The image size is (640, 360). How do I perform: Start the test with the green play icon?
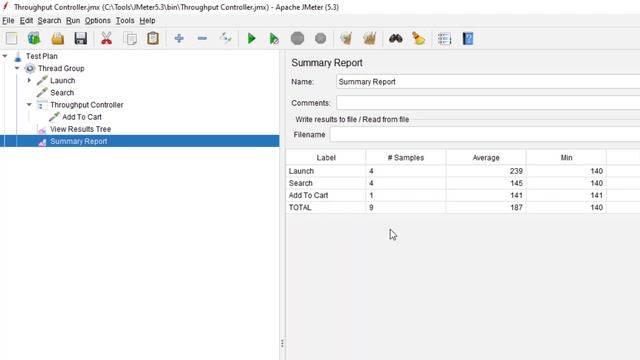[251, 38]
